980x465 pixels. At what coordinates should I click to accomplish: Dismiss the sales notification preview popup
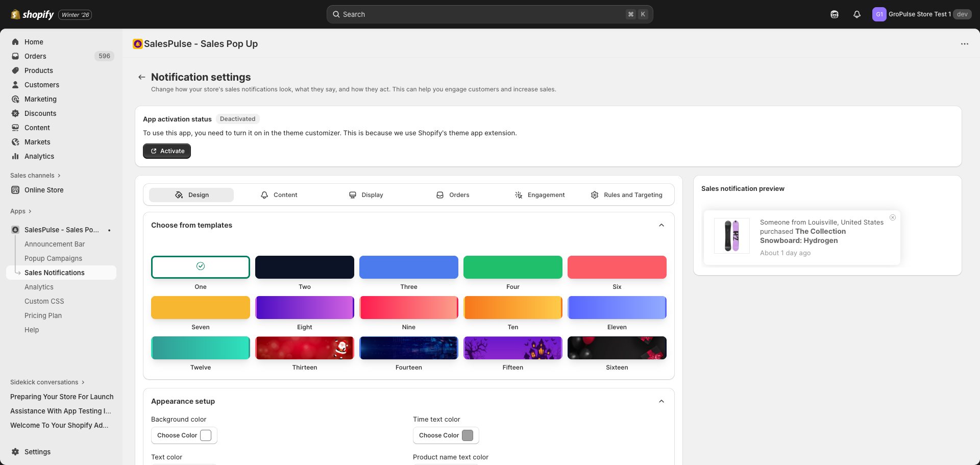click(x=893, y=217)
